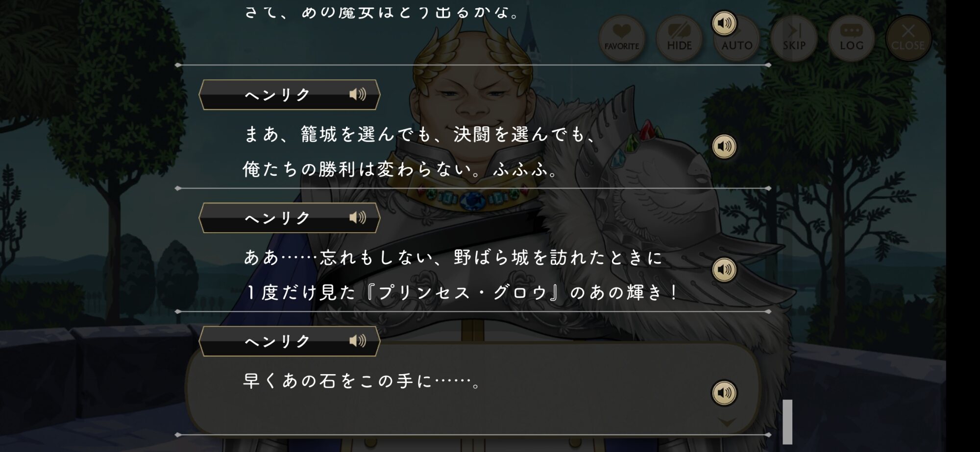980x452 pixels.
Task: Play voice beside 早くあの石を line
Action: (x=724, y=393)
